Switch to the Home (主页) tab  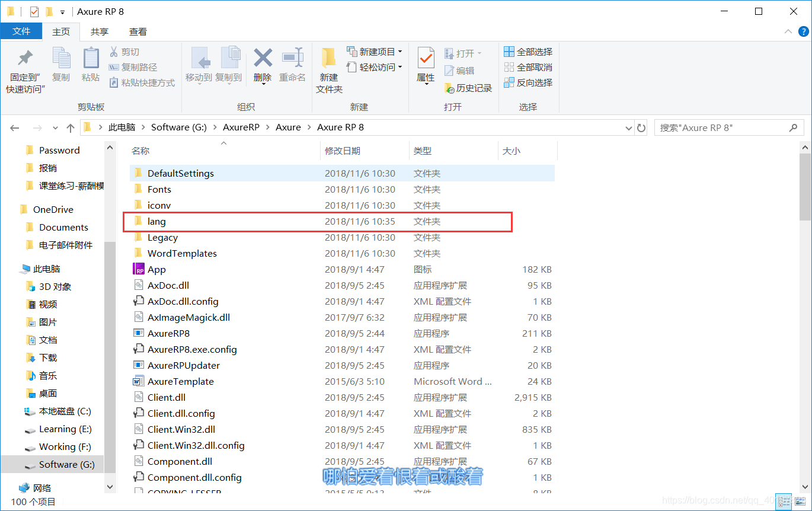(61, 32)
